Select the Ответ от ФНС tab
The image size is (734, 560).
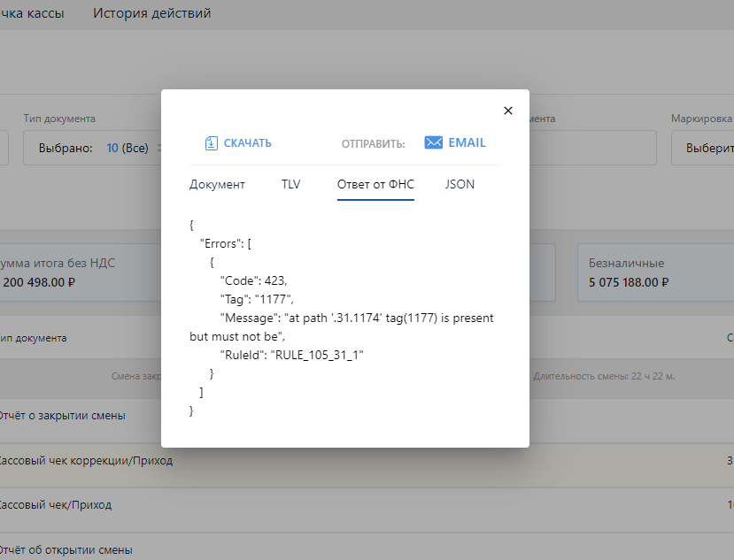(375, 184)
